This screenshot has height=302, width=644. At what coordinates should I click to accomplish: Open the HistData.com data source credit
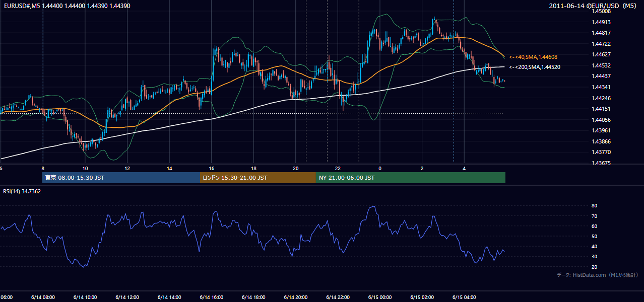pyautogui.click(x=598, y=275)
